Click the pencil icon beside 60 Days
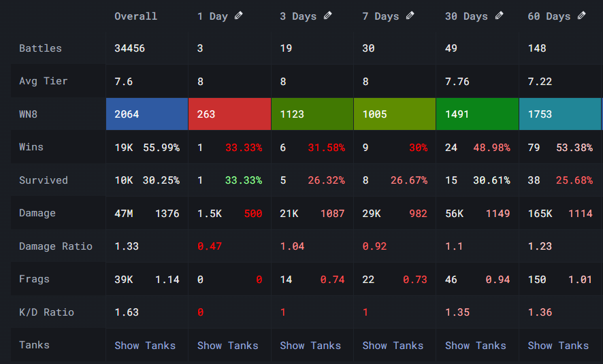Viewport: 603px width, 364px height. click(x=582, y=16)
